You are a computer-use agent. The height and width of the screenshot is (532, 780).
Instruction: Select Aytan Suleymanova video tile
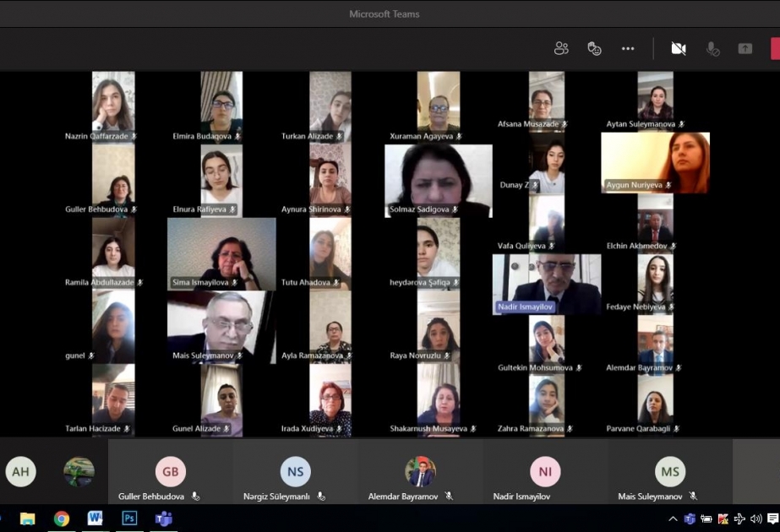coord(656,101)
